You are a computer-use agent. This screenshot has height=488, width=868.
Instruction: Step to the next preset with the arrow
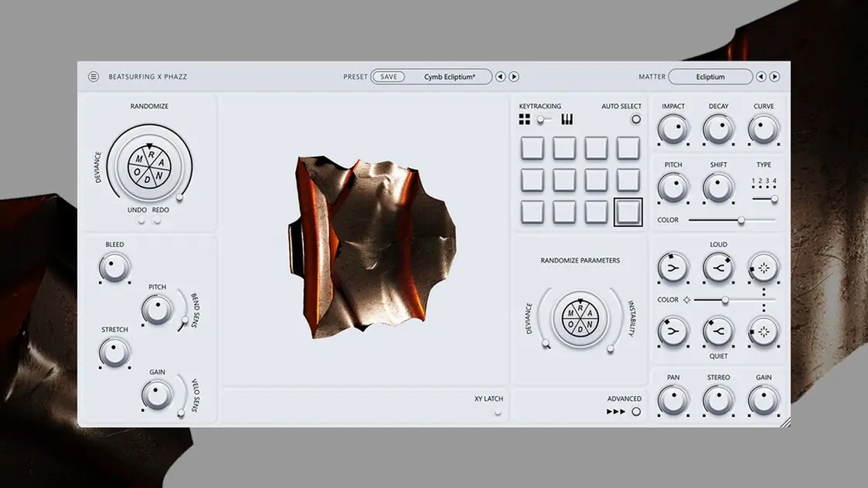(512, 76)
